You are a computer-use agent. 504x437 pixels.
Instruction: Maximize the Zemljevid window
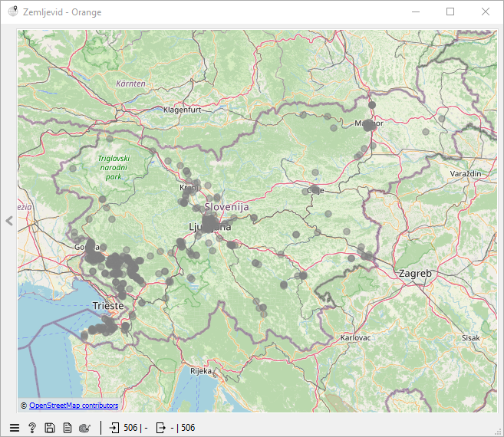click(x=450, y=11)
